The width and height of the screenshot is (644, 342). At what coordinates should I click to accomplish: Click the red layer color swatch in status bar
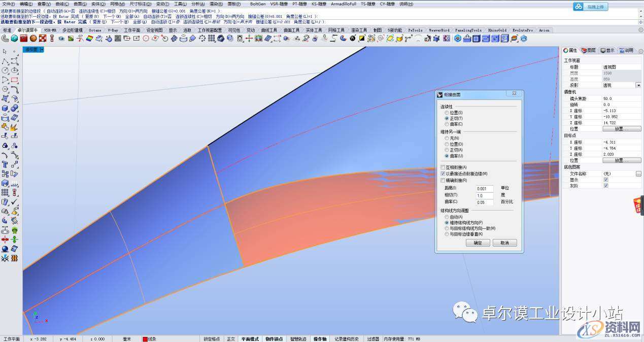pos(145,339)
